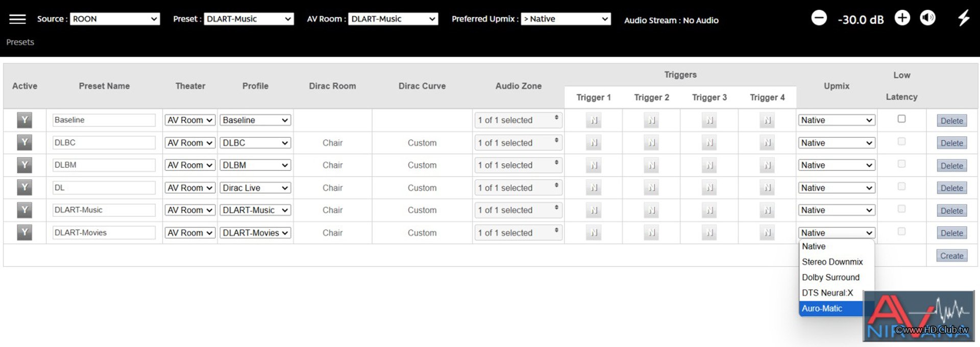Screen dimensions: 980x347
Task: Toggle Active Y for DL preset
Action: point(24,187)
